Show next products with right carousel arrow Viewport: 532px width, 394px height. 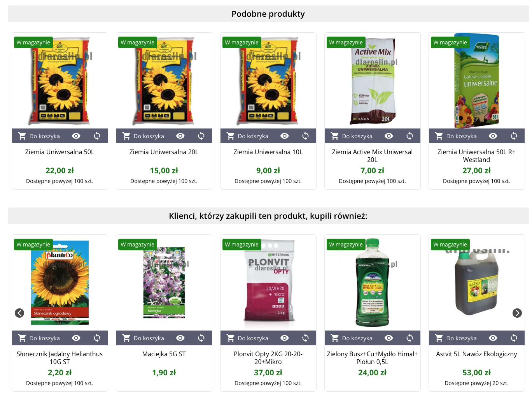coord(517,313)
